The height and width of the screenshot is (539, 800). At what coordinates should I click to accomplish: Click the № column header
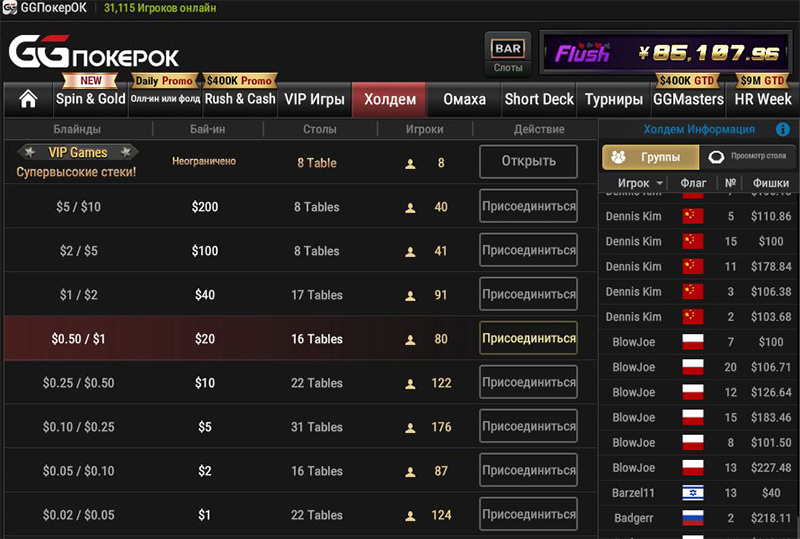[x=730, y=183]
